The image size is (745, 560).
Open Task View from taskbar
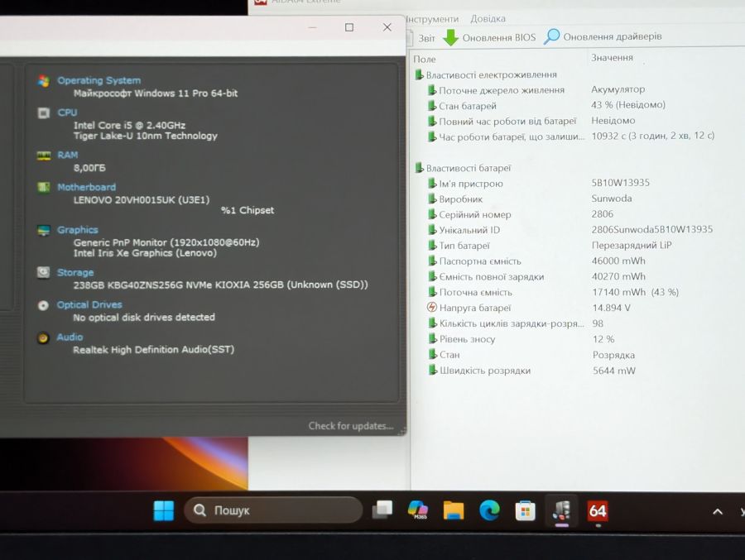(382, 510)
